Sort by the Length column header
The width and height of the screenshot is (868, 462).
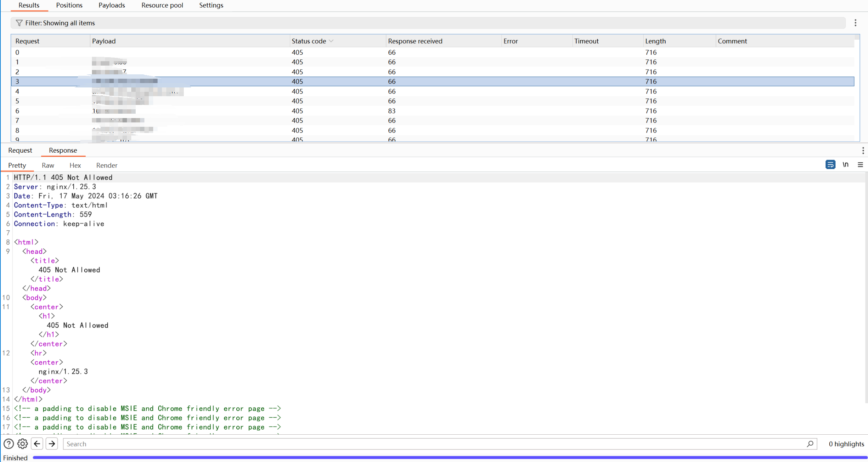tap(679, 41)
